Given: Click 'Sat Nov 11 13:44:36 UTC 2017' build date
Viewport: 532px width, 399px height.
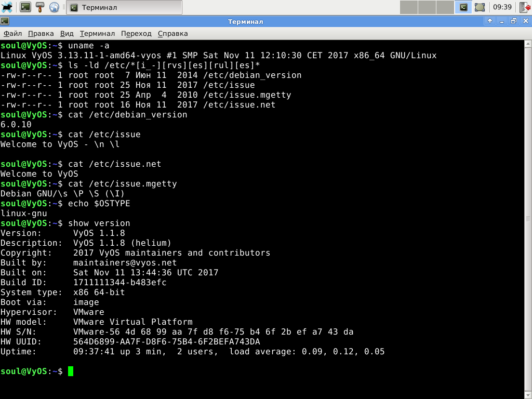Looking at the screenshot, I should [x=145, y=272].
